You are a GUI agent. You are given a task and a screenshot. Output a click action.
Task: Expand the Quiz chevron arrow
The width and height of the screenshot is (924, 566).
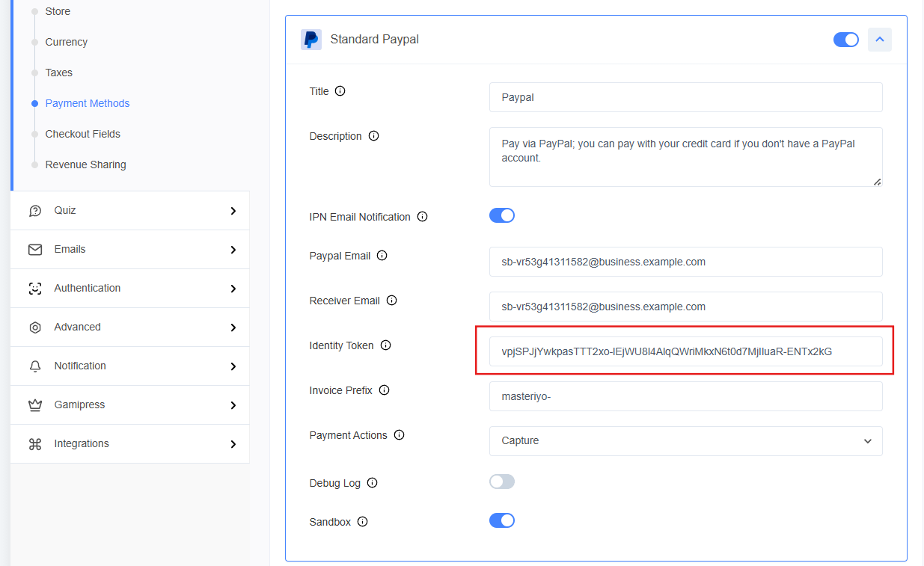(233, 211)
